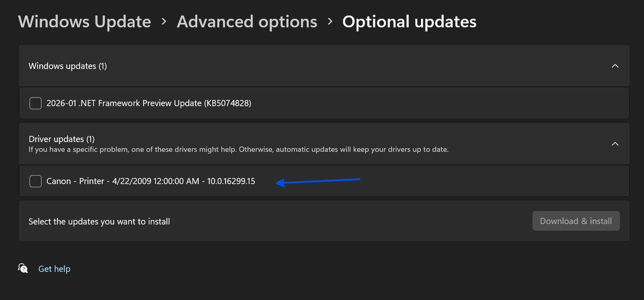The height and width of the screenshot is (300, 644).
Task: Select the Driver updates (1) header text
Action: pyautogui.click(x=62, y=139)
